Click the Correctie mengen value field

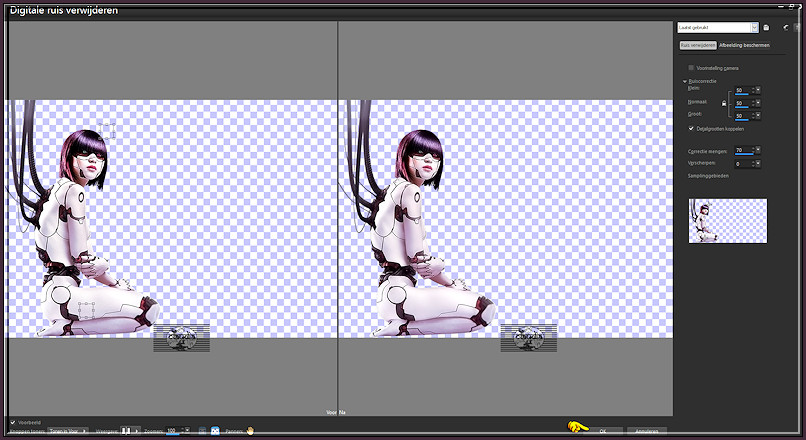click(x=743, y=150)
